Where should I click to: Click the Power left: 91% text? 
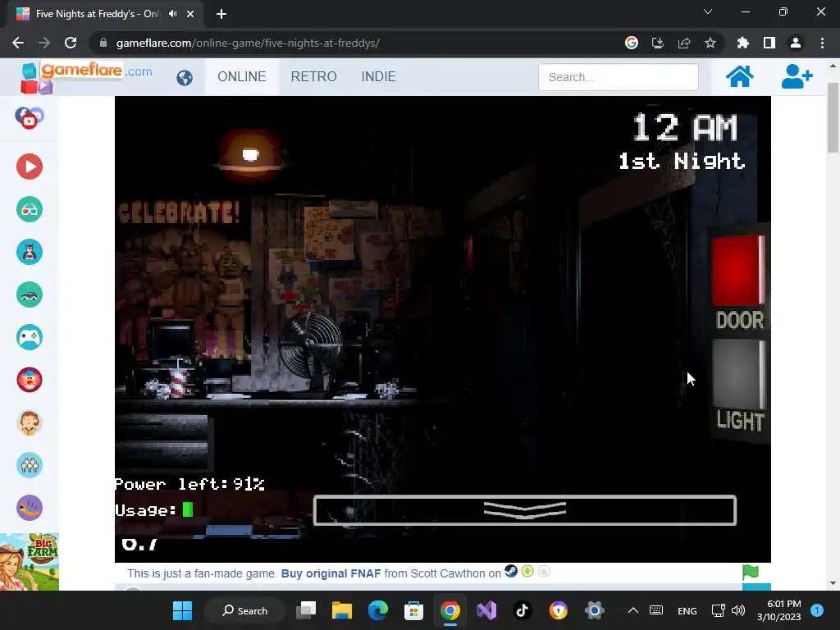[189, 484]
